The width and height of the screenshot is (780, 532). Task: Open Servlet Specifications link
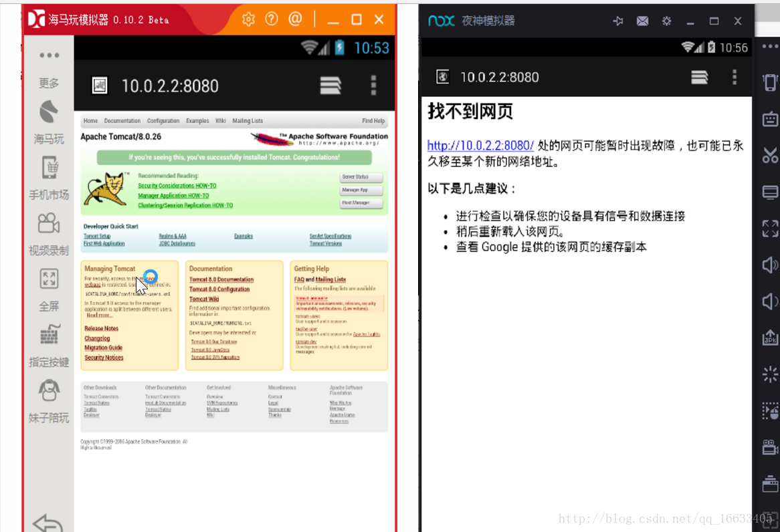click(330, 236)
